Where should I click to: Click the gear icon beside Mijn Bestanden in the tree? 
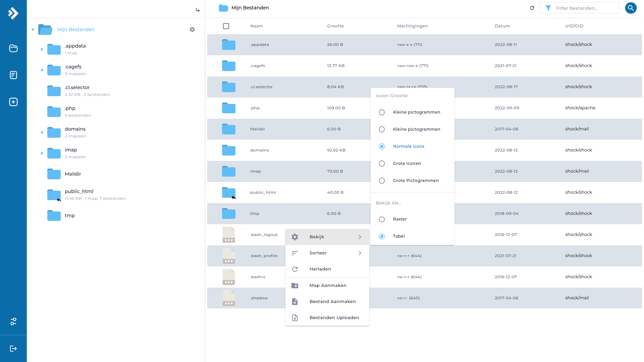point(192,29)
